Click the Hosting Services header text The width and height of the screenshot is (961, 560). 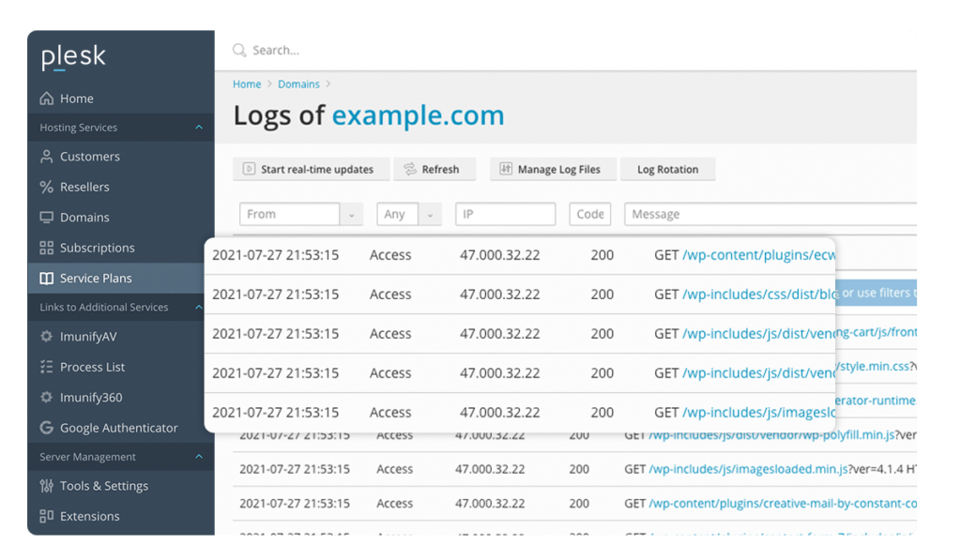[79, 128]
